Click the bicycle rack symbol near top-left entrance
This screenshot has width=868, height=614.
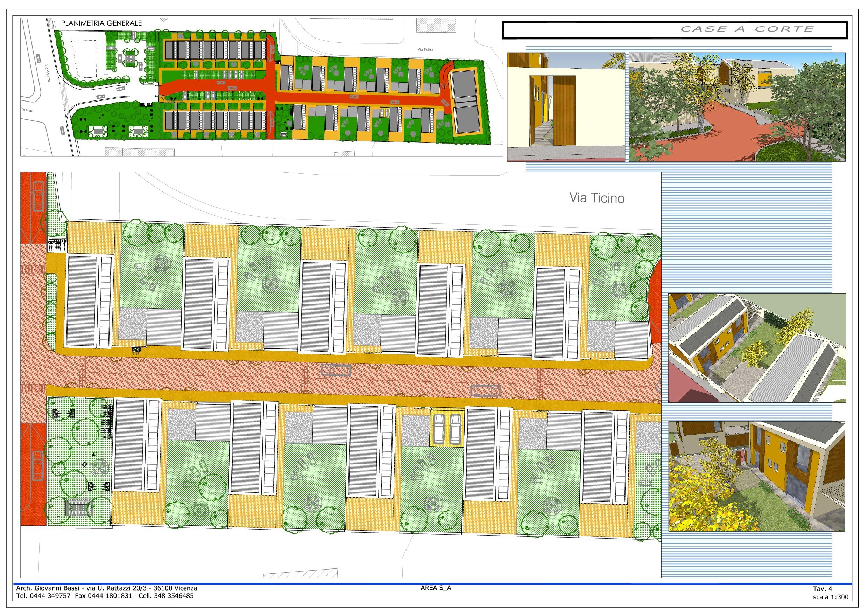[57, 245]
